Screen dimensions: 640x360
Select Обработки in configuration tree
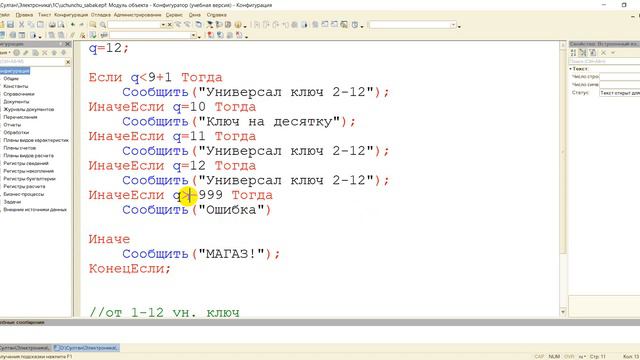click(16, 133)
